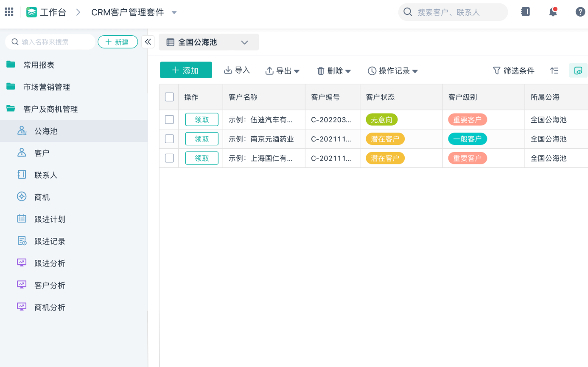The width and height of the screenshot is (588, 367).
Task: Click the 商机分析 dashboard icon
Action: pyautogui.click(x=22, y=307)
